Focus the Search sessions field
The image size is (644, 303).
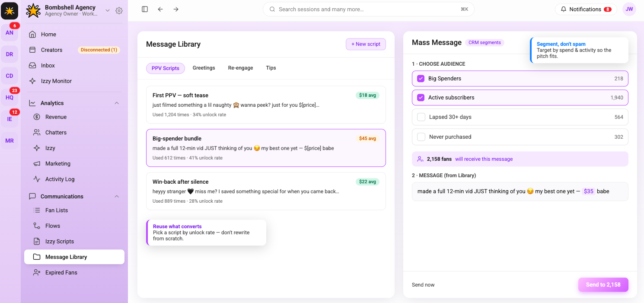coord(368,9)
